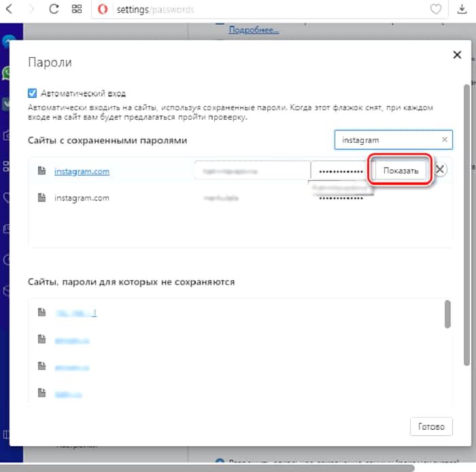The image size is (476, 472).
Task: Click the Сайты, пароли для которых не сохраняются heading
Action: [x=131, y=282]
